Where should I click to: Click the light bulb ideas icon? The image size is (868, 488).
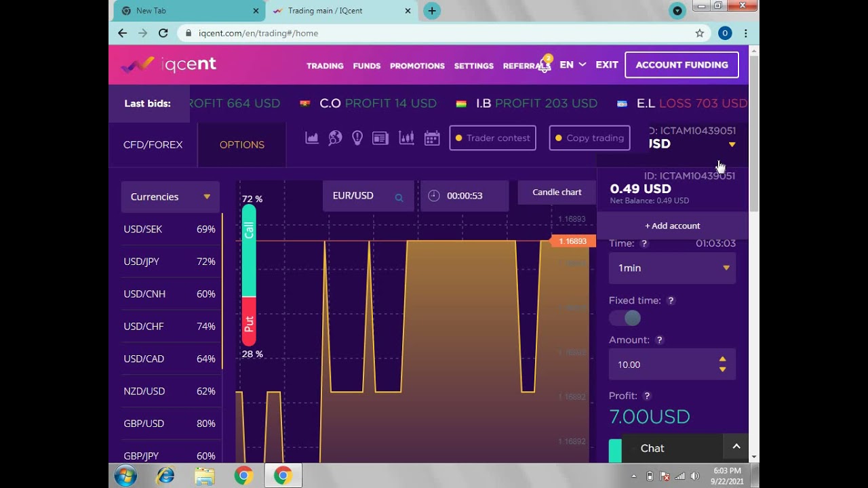(x=357, y=138)
